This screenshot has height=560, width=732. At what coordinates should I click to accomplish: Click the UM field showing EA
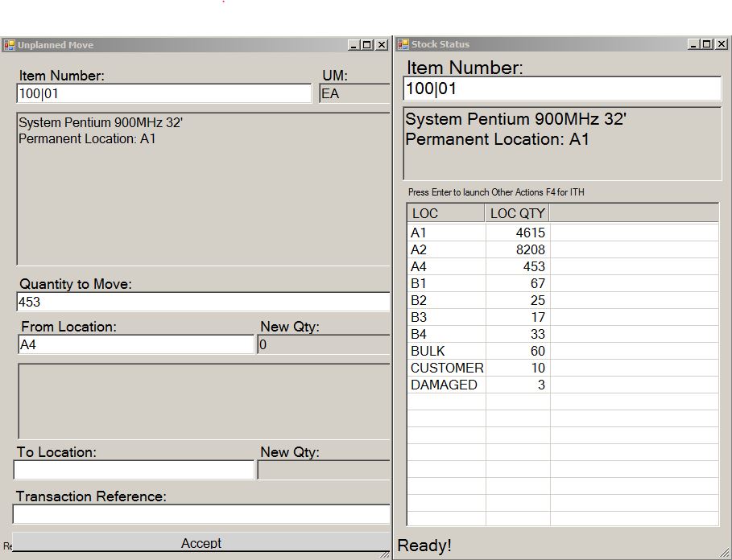[x=354, y=94]
